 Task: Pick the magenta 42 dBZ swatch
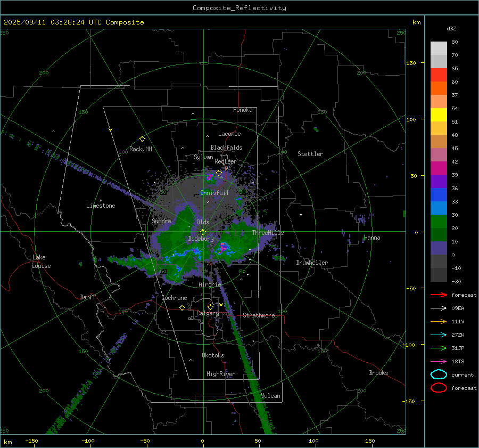coord(439,168)
